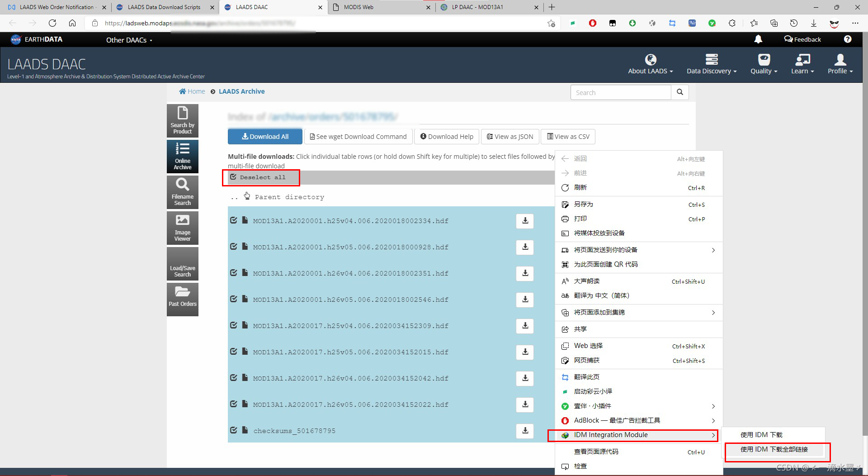Open Download Help
Image resolution: width=868 pixels, height=476 pixels.
(x=447, y=137)
